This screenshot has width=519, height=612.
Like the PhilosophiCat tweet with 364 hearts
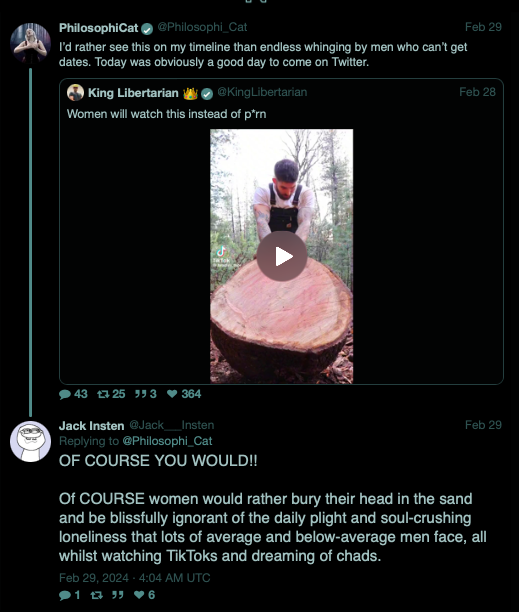[x=172, y=394]
